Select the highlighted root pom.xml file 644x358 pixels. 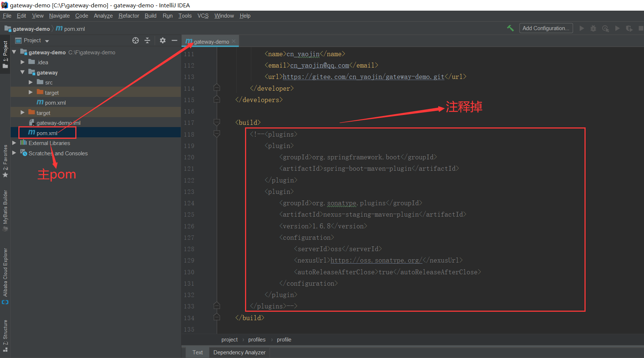[x=47, y=133]
